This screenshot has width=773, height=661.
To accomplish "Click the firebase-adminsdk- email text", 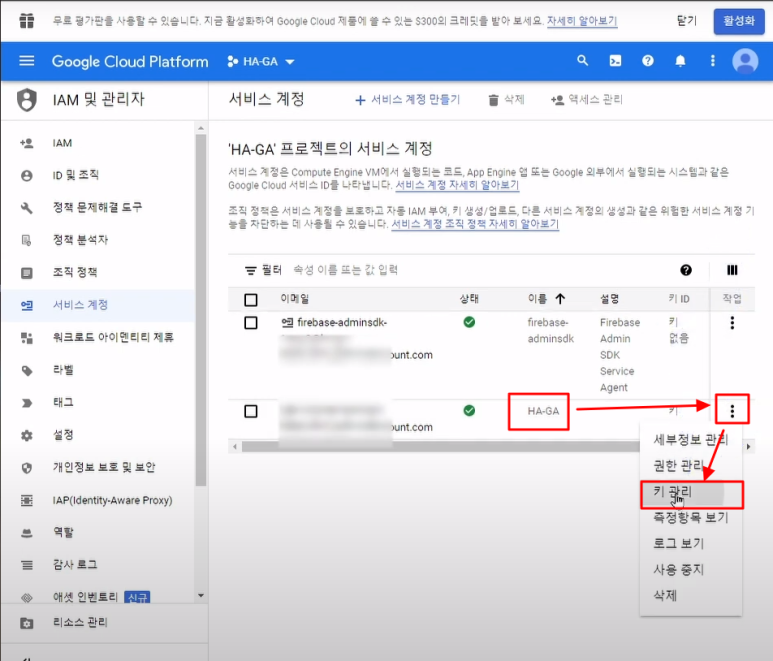I will [x=342, y=322].
